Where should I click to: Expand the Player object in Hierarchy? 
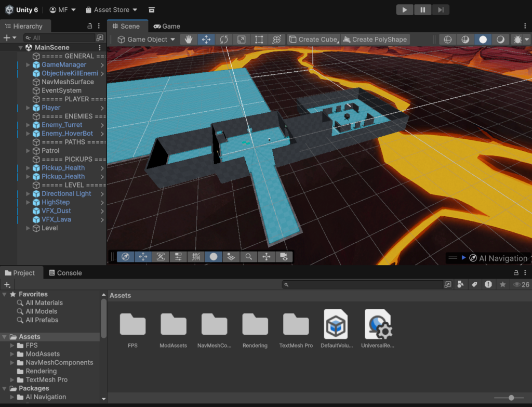pyautogui.click(x=28, y=108)
